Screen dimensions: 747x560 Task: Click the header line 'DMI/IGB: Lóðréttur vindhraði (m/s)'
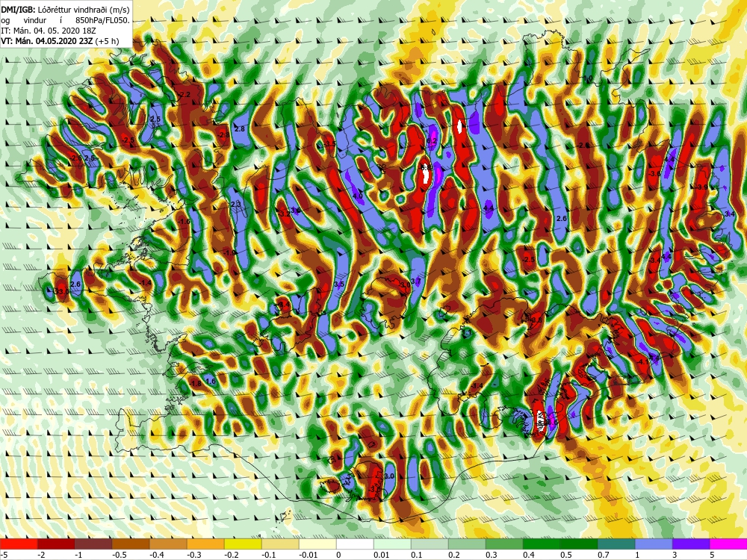[65, 9]
